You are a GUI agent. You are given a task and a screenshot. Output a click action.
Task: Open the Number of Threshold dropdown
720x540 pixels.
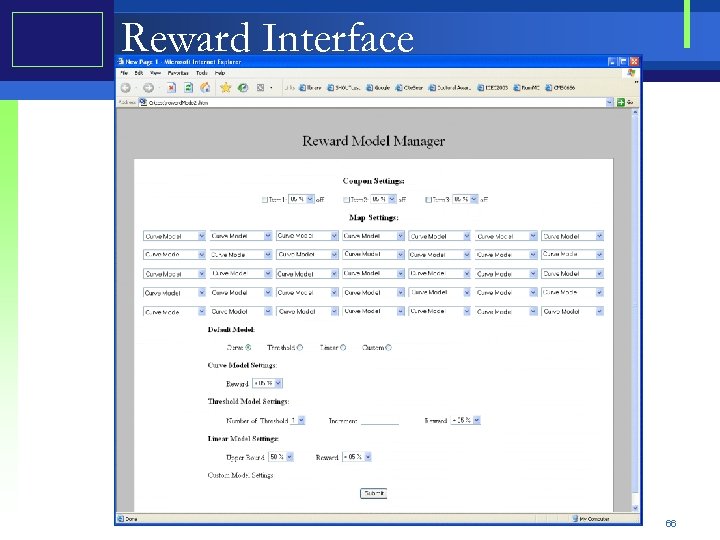[x=298, y=420]
